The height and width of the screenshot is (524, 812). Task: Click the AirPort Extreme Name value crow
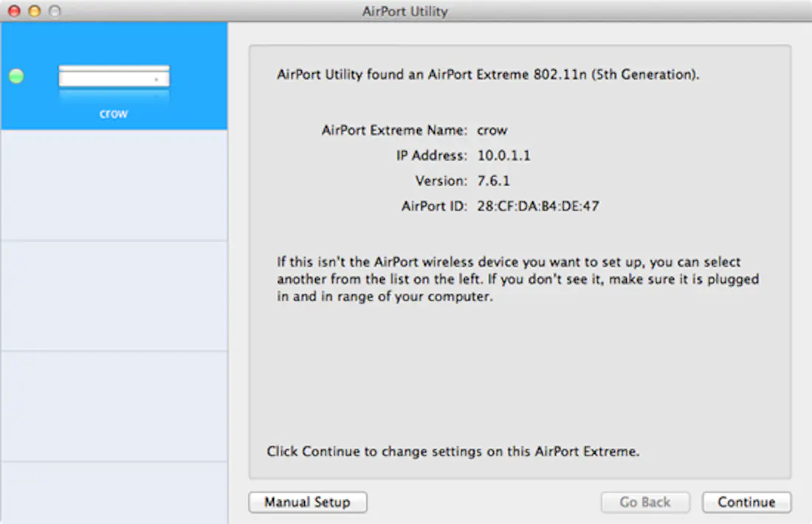[x=492, y=131]
